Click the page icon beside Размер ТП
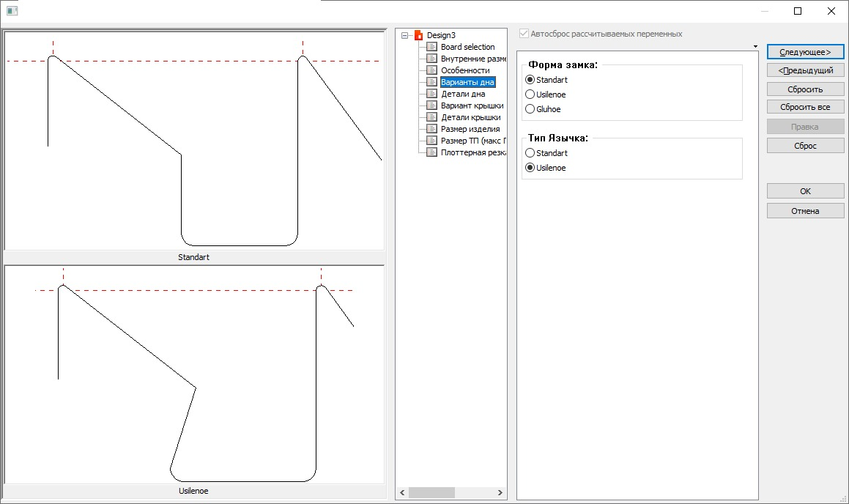This screenshot has height=504, width=849. pos(431,141)
